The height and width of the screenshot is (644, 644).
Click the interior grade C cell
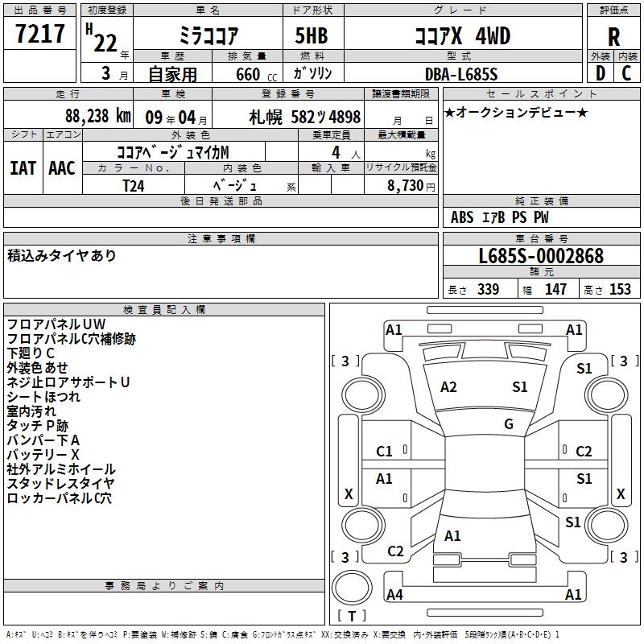coord(626,73)
